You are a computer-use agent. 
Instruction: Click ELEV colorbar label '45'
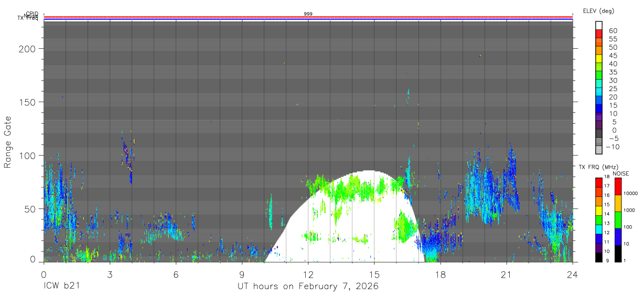click(613, 56)
